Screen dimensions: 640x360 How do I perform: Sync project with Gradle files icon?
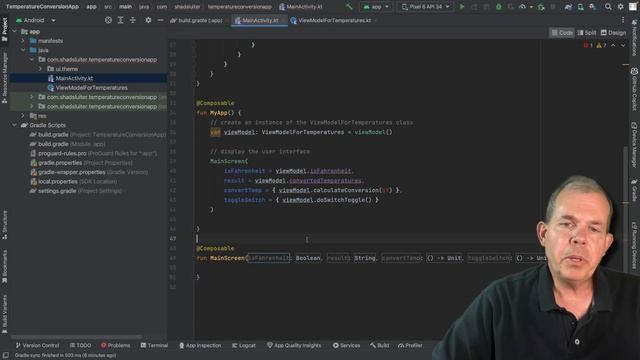568,7
